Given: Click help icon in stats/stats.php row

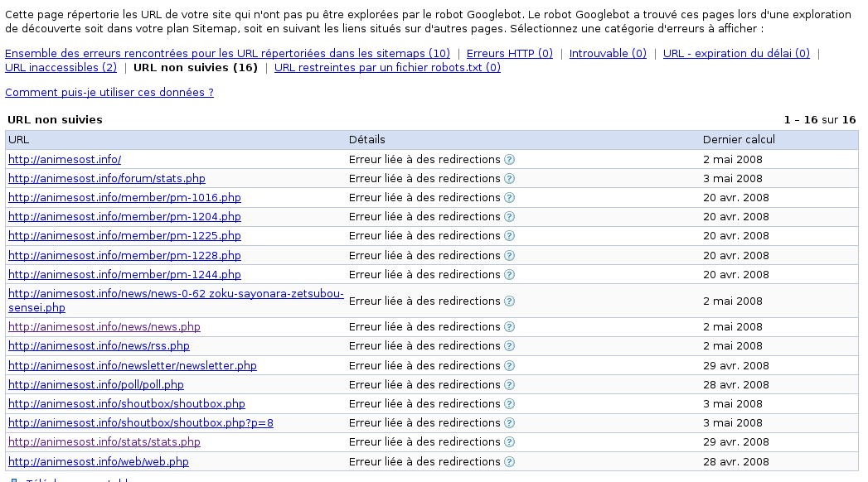Looking at the screenshot, I should click(510, 441).
